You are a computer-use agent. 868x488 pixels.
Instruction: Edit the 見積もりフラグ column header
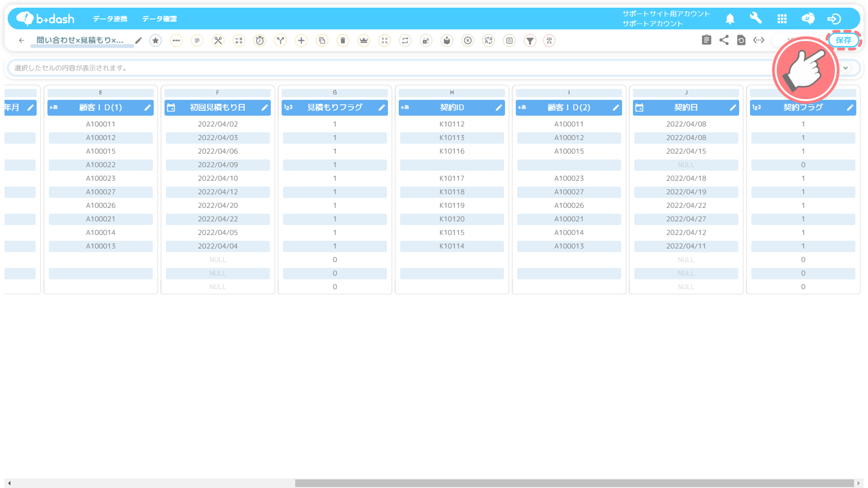[382, 107]
